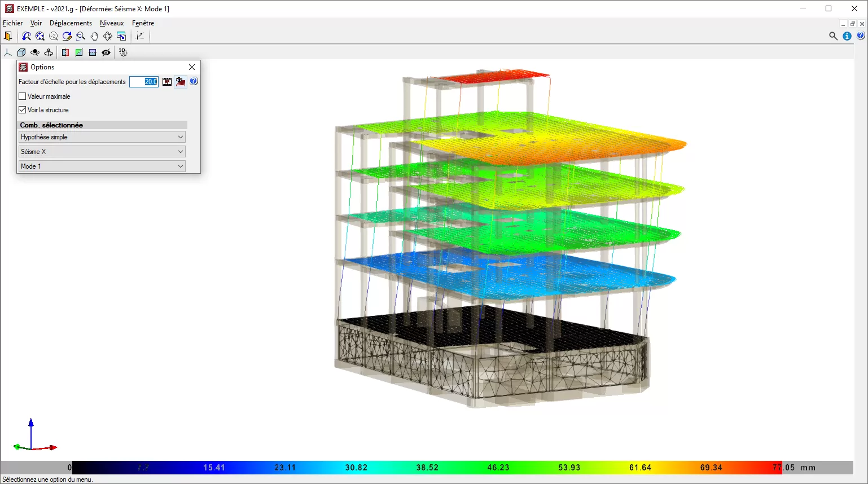Screen dimensions: 868x484
Task: Open the 3D settings gear icon
Action: click(123, 52)
